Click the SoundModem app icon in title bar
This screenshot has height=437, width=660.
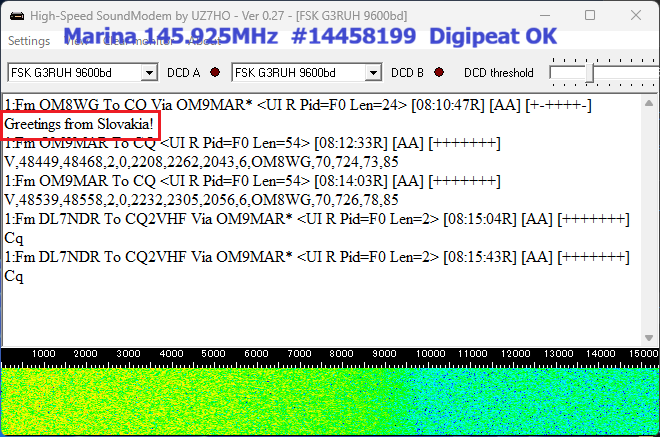coord(17,16)
